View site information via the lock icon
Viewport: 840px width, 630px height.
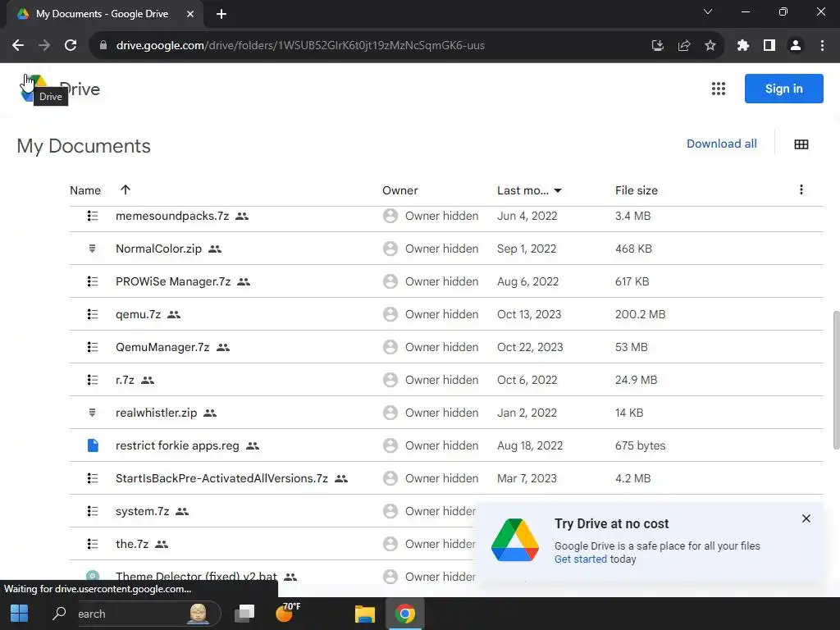(103, 46)
